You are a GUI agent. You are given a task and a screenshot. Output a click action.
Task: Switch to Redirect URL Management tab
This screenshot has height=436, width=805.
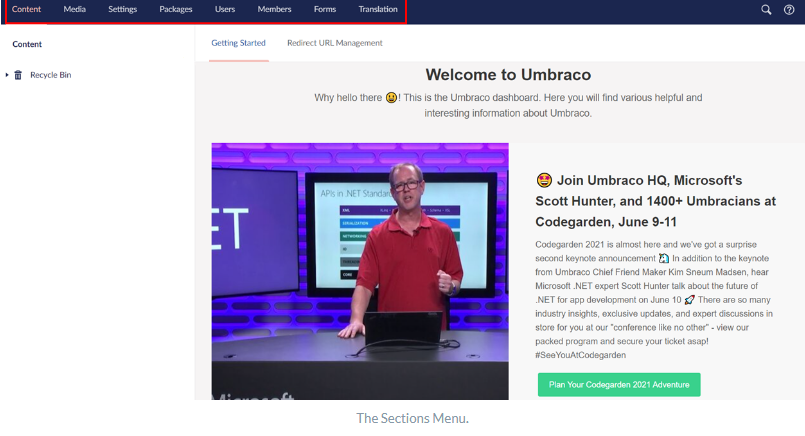tap(335, 43)
